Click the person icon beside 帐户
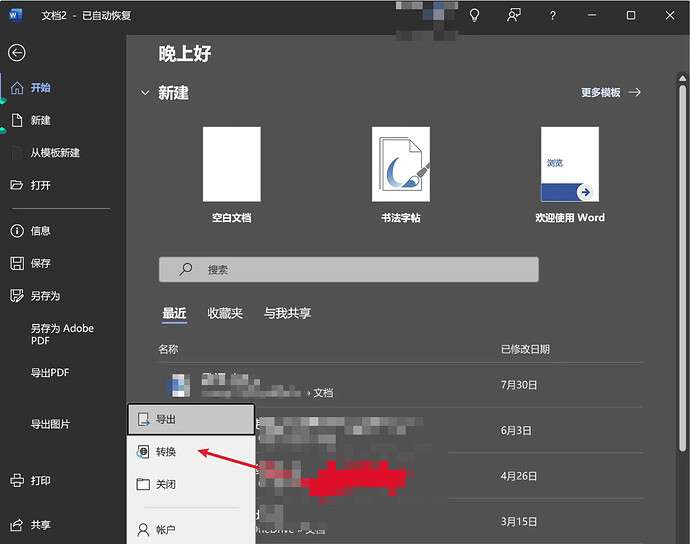This screenshot has width=690, height=544. coord(143,529)
